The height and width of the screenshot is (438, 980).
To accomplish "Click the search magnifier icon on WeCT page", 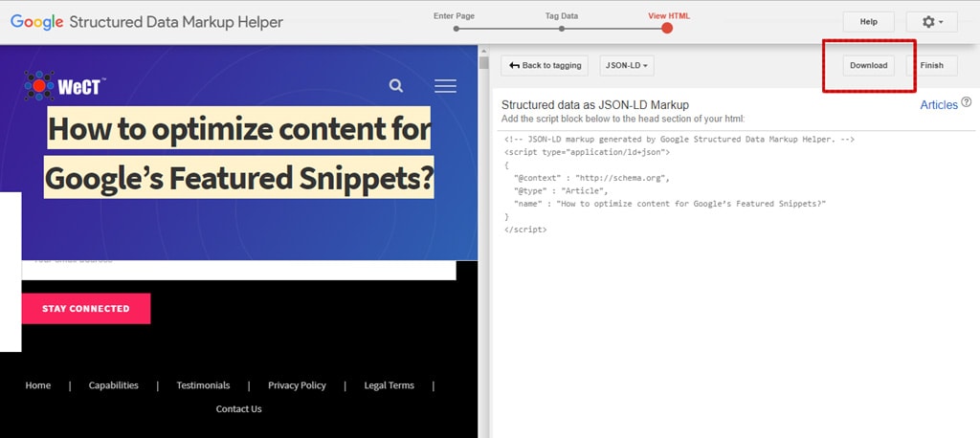I will pos(395,86).
